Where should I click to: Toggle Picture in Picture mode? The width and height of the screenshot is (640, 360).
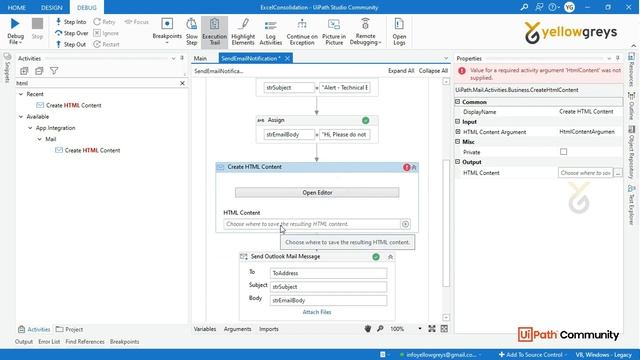coord(334,31)
